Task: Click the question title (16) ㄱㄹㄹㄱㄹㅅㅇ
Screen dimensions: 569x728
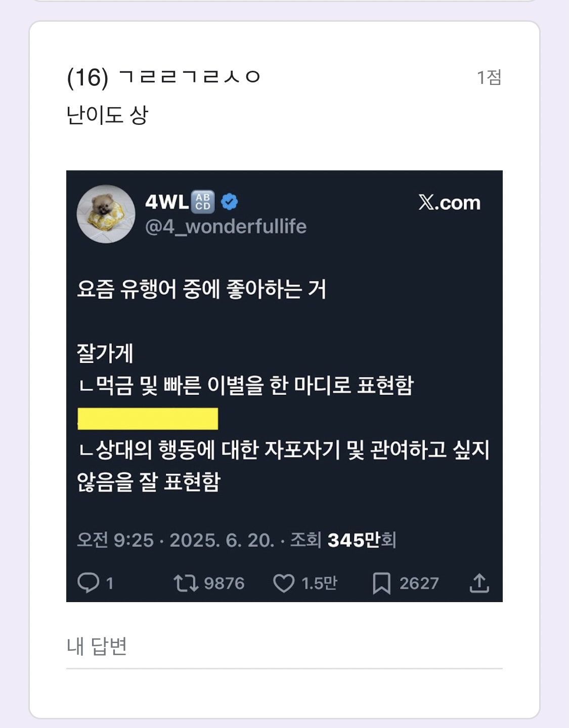Action: [x=163, y=77]
